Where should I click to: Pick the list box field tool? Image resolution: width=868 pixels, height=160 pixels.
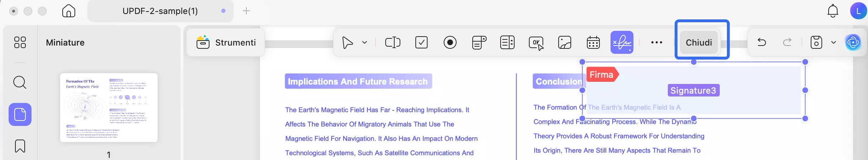coord(507,42)
